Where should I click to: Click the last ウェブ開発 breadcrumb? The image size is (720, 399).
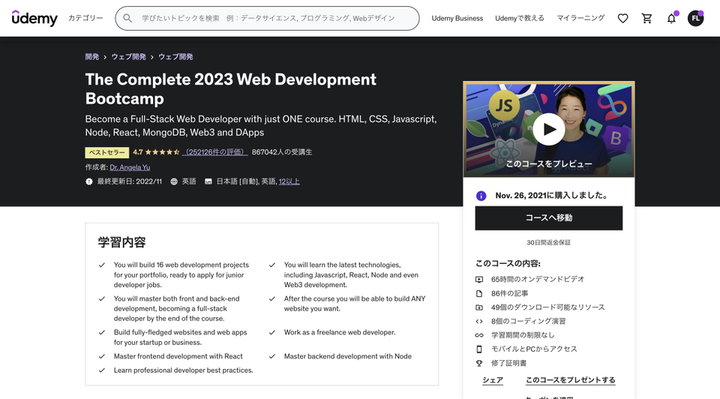175,57
